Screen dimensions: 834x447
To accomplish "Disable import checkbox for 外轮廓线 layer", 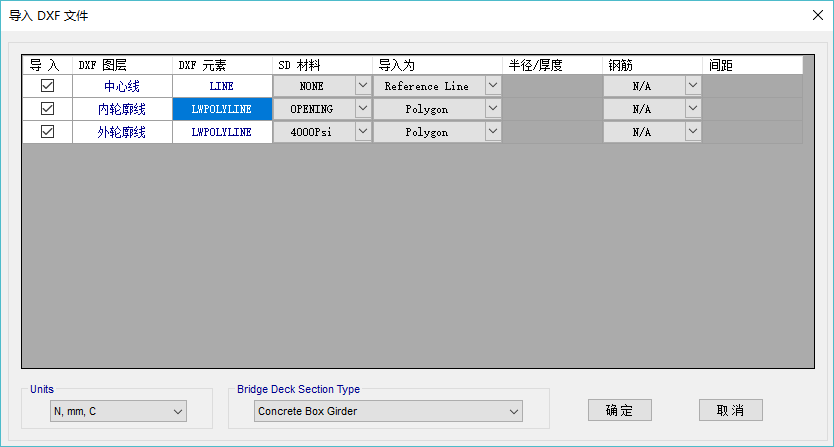I will point(47,132).
